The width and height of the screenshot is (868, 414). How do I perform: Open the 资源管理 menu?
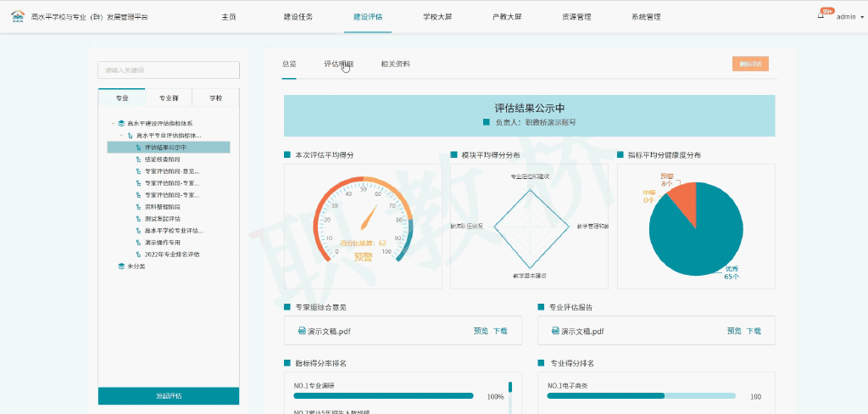(x=576, y=17)
